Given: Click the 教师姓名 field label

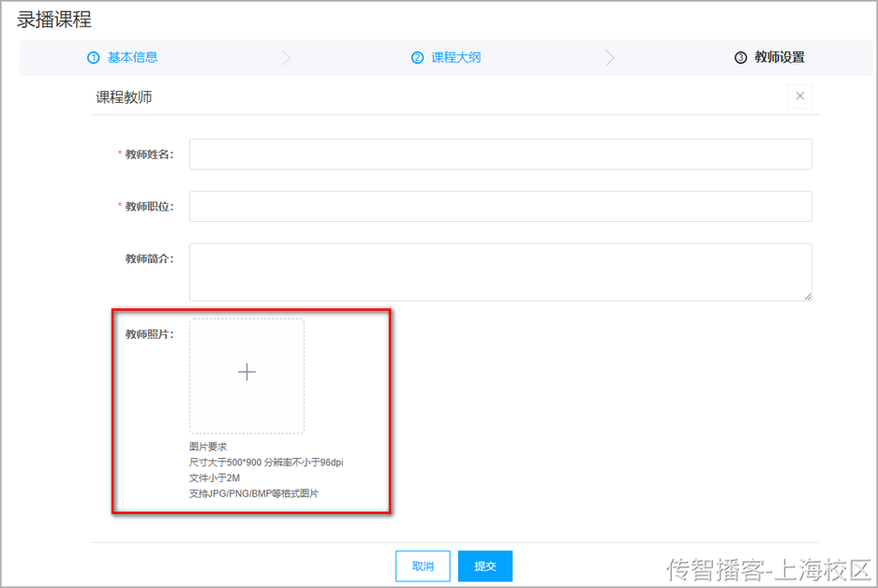Looking at the screenshot, I should coord(149,154).
